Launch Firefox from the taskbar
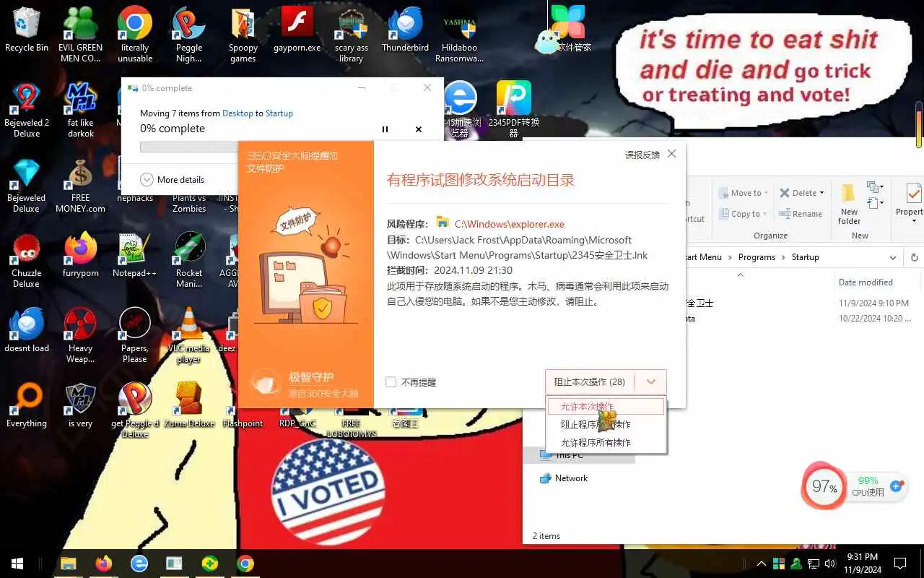This screenshot has height=578, width=924. 104,564
